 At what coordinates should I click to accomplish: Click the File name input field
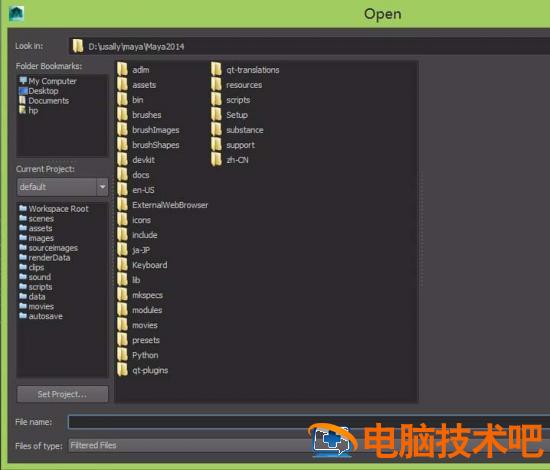309,422
